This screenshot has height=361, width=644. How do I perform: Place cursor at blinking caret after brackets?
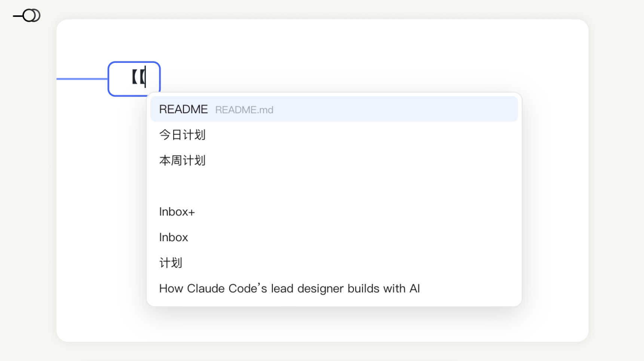(145, 77)
